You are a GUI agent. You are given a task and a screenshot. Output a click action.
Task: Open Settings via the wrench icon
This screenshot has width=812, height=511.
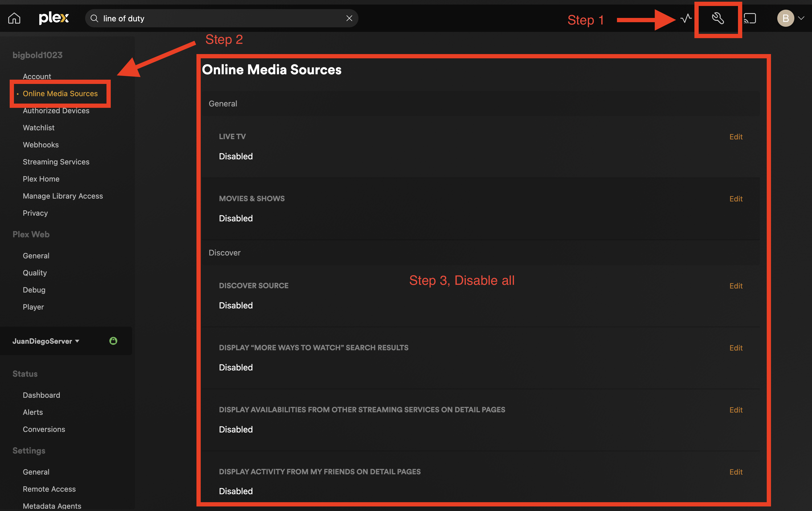click(x=718, y=18)
